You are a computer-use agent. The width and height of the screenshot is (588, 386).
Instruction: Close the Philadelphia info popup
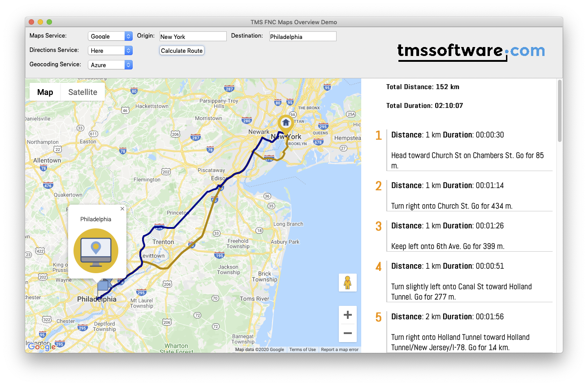pos(122,209)
